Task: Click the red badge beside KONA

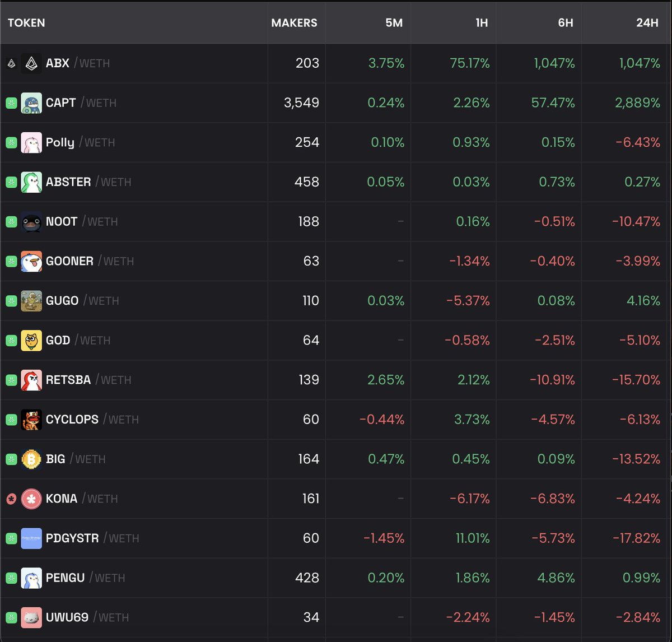Action: pos(11,499)
